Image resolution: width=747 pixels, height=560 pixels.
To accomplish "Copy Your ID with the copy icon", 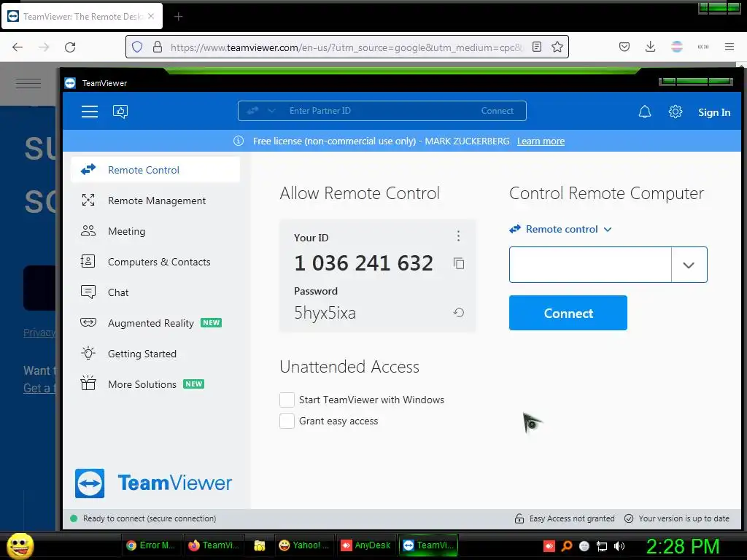I will coord(459,263).
